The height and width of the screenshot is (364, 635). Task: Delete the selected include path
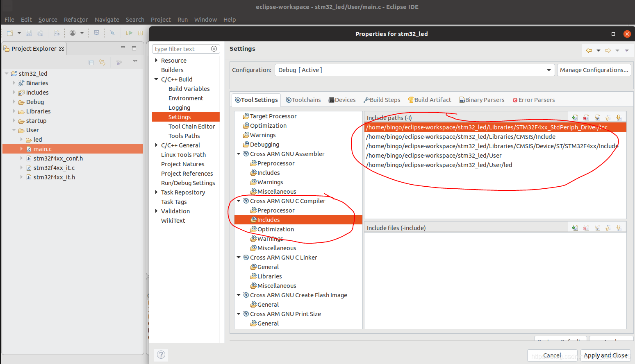[586, 118]
